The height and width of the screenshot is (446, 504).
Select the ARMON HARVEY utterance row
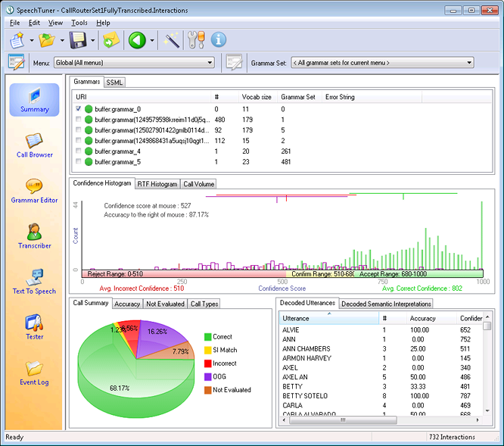click(381, 358)
